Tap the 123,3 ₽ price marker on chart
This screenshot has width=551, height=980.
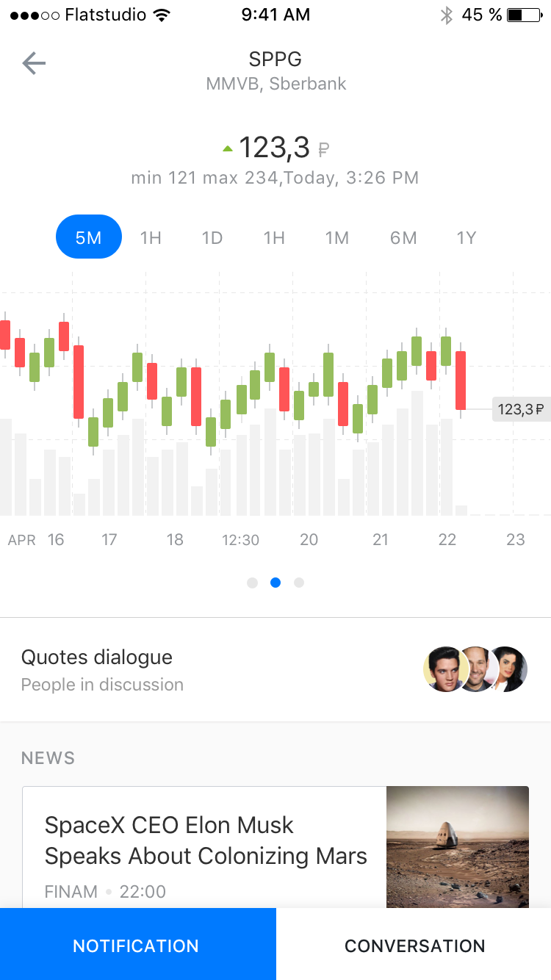pyautogui.click(x=522, y=409)
